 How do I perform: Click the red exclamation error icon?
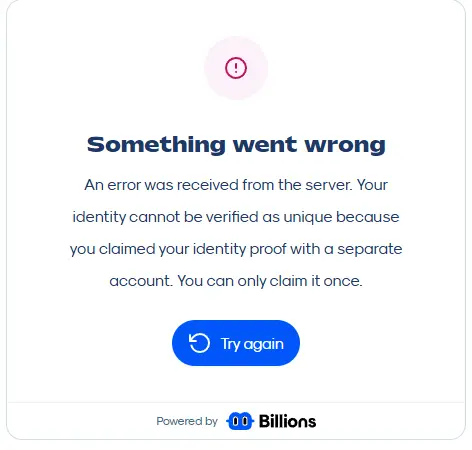click(236, 68)
